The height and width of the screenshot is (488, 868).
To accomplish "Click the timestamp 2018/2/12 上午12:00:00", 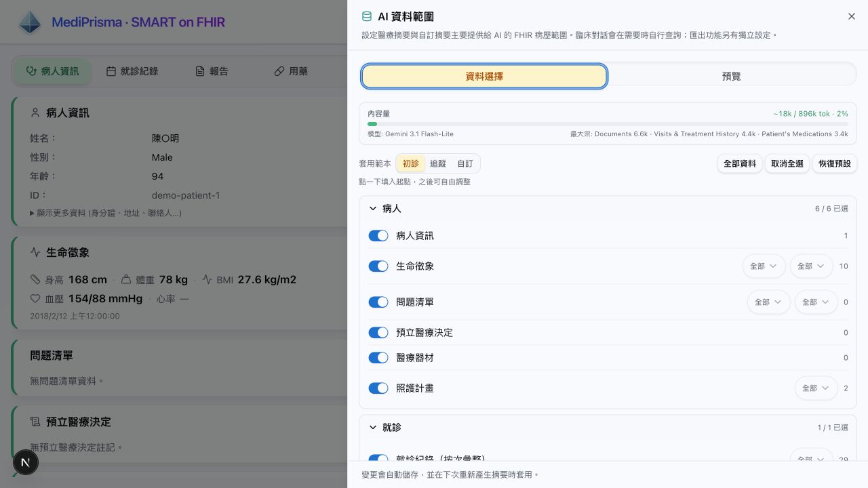I will (x=75, y=316).
